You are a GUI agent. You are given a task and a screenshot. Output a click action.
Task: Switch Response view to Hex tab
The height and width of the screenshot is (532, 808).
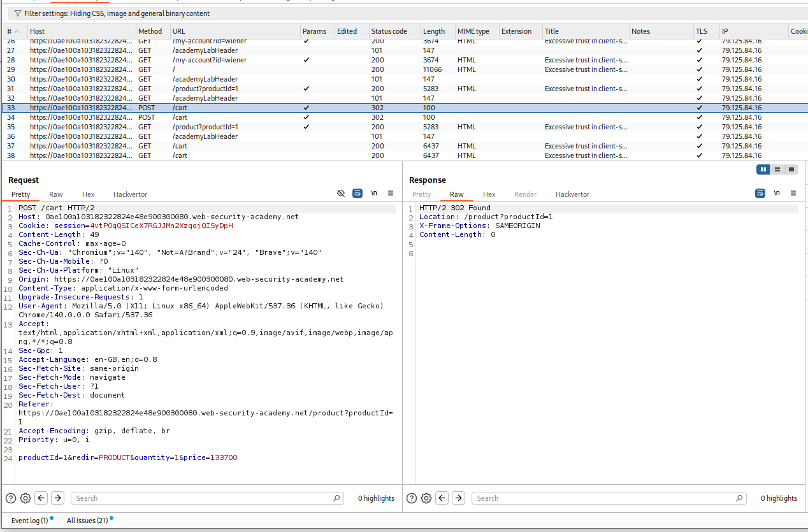click(489, 194)
